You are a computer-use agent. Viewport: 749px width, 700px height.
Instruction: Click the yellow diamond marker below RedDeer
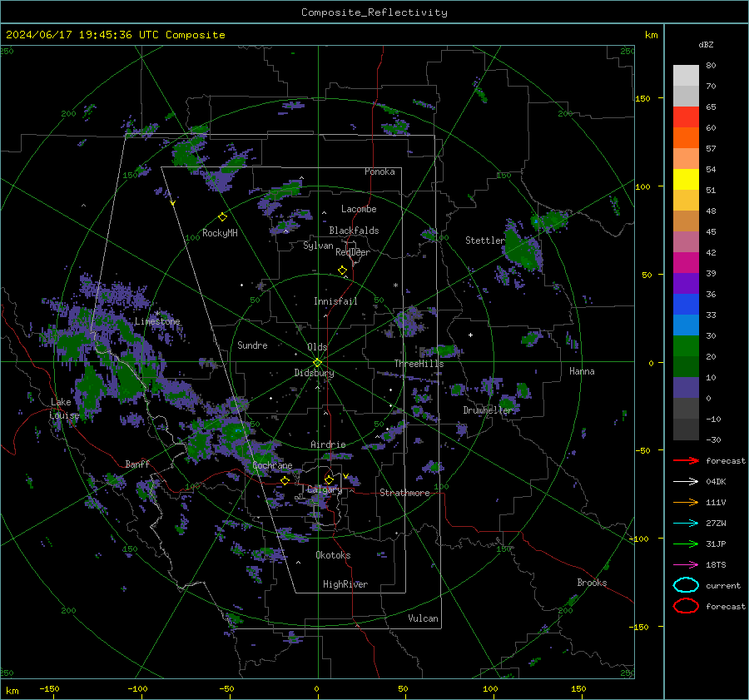(x=342, y=271)
